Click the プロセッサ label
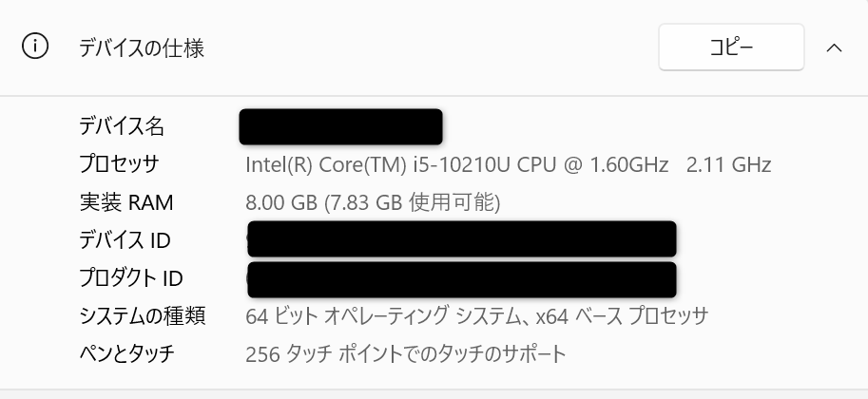Image resolution: width=868 pixels, height=399 pixels. [x=119, y=164]
